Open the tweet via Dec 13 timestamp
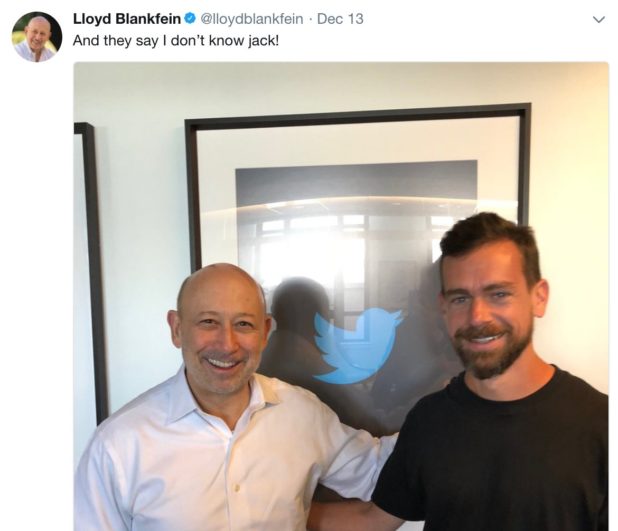This screenshot has width=618, height=531. [x=340, y=19]
